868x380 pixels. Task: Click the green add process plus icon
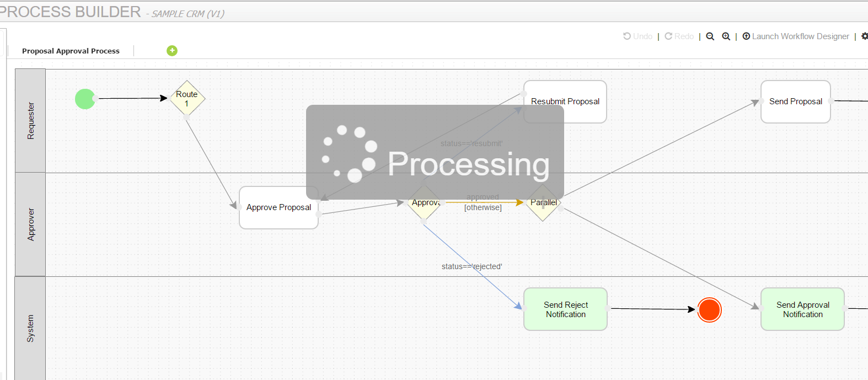[x=172, y=51]
